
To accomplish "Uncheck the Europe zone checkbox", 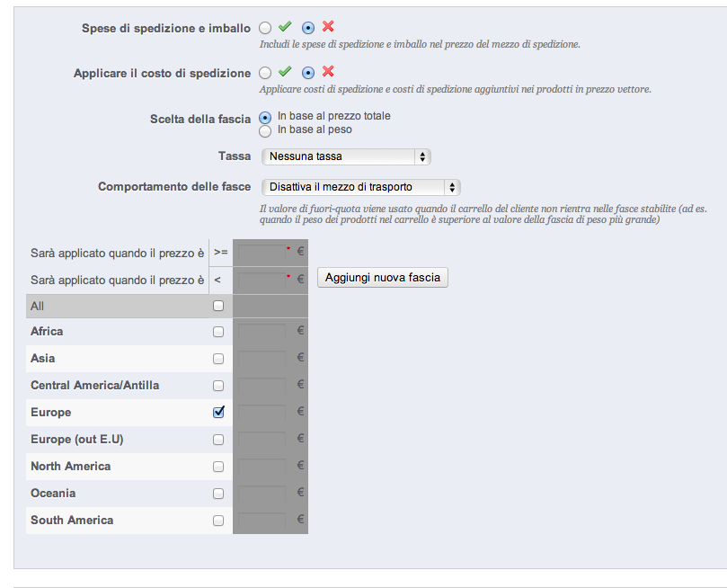I will (218, 412).
